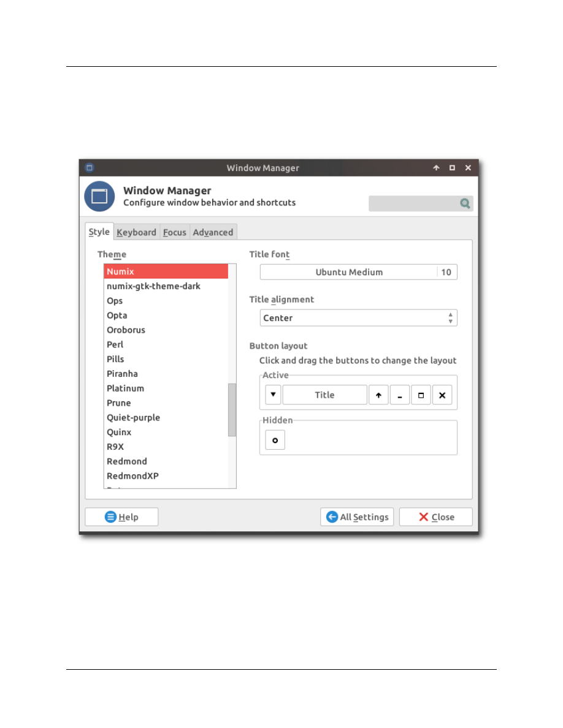Viewport: 563px width, 728px height.
Task: Choose the numix-gtk-theme-dark theme
Action: pos(153,286)
